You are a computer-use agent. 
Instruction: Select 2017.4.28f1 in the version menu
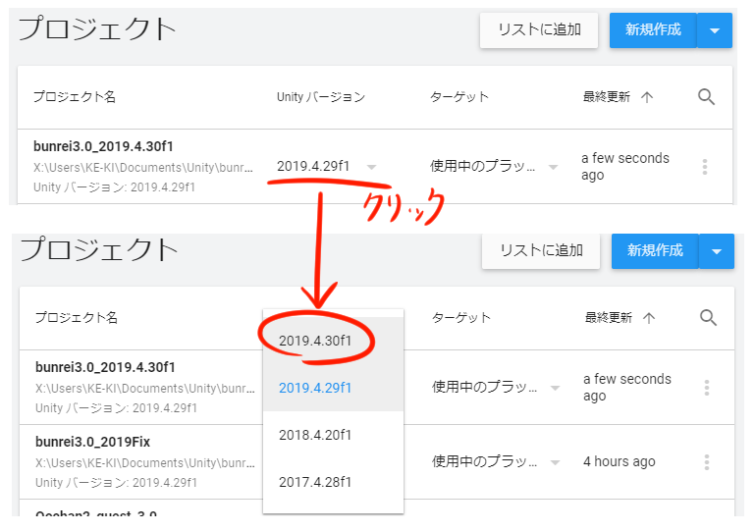tap(315, 482)
